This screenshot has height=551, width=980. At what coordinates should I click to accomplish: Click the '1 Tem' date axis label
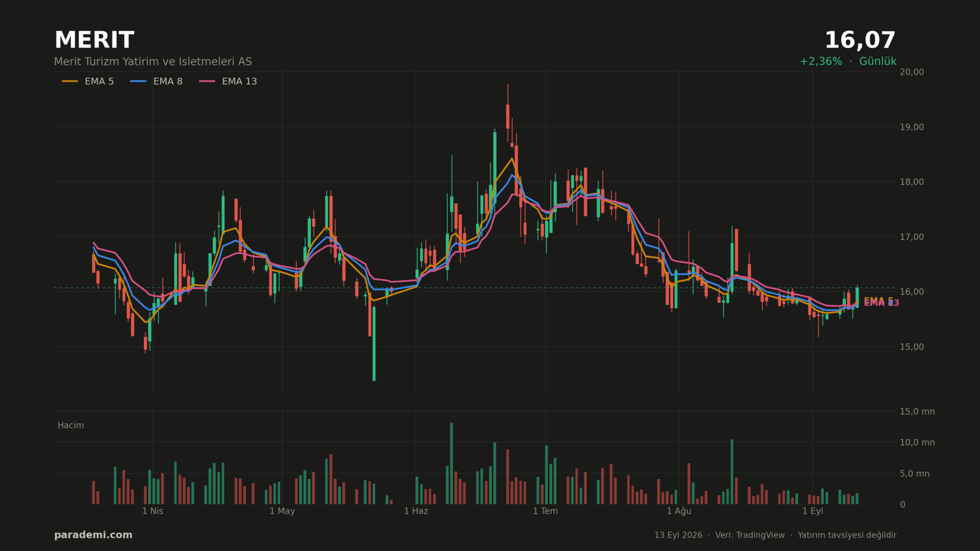545,511
